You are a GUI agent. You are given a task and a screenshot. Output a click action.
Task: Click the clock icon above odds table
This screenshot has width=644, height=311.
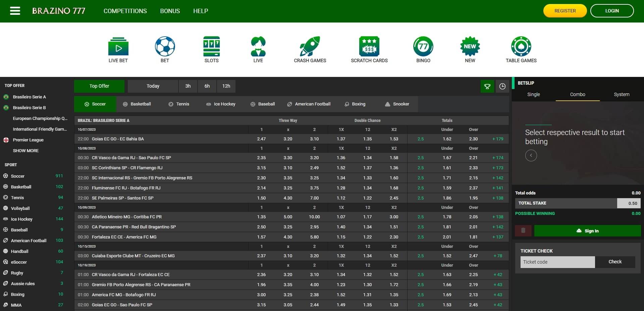502,86
